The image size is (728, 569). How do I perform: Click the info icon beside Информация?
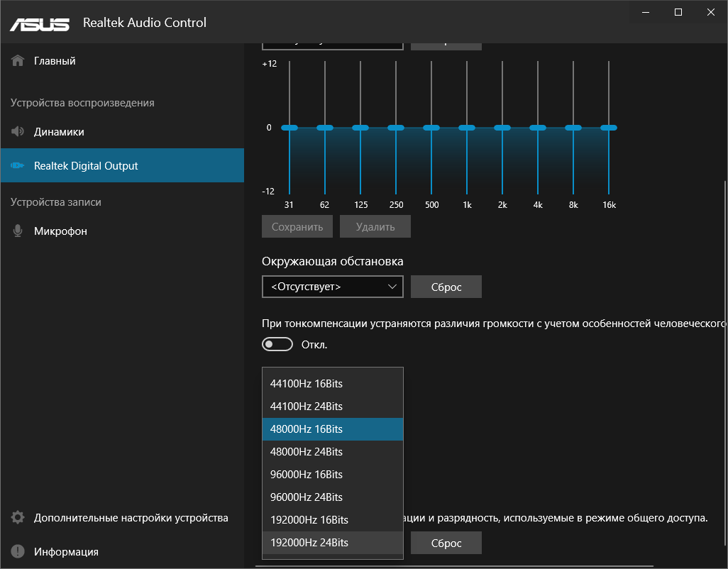pyautogui.click(x=18, y=552)
